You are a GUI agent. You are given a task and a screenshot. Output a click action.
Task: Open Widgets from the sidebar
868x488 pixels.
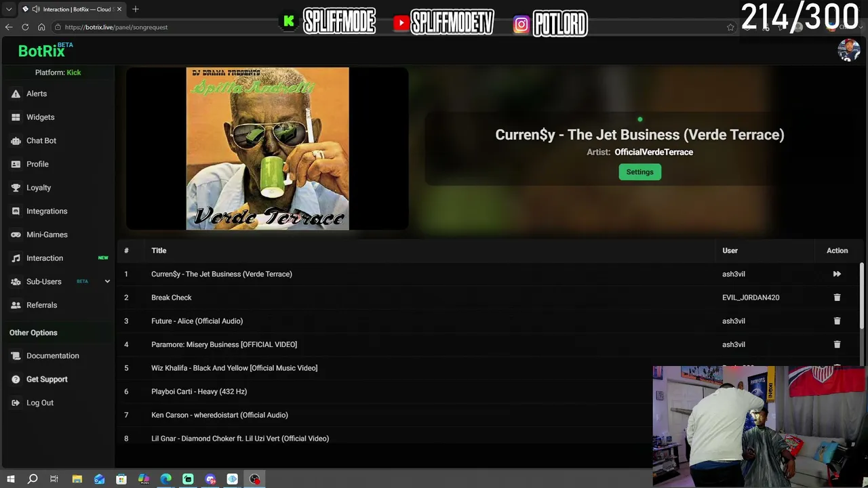point(40,117)
